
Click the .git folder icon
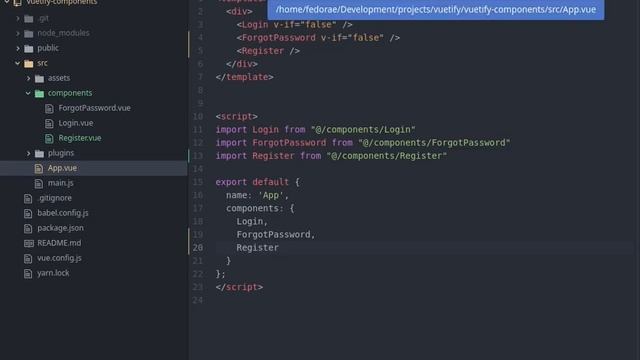(x=29, y=19)
